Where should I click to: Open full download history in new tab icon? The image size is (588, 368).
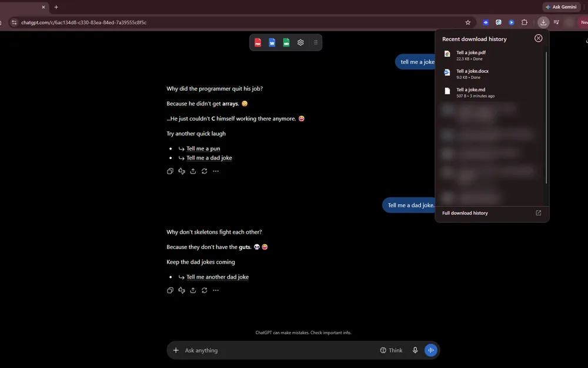(538, 213)
